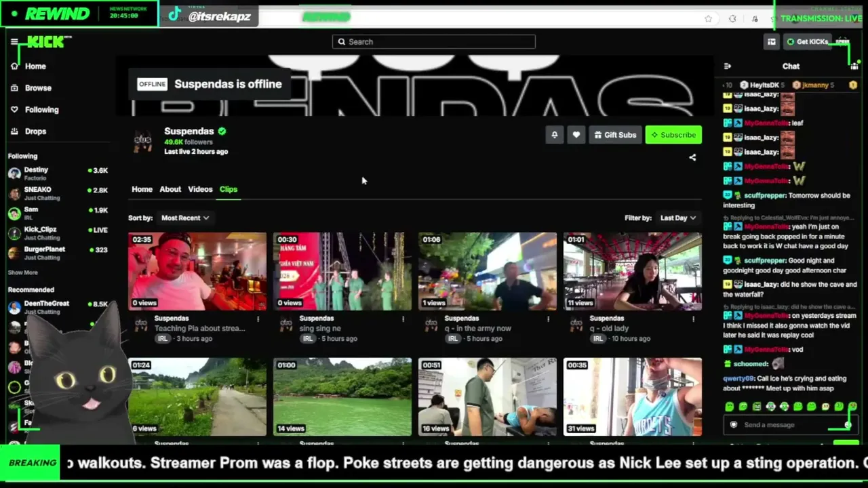Open DeenTheGreat recommended channel
This screenshot has width=868, height=488.
58,307
